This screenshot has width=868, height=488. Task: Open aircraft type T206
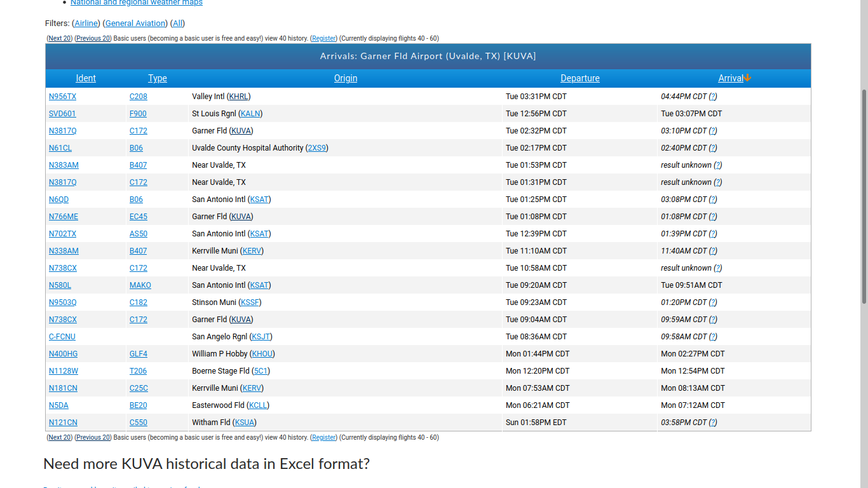(x=138, y=371)
